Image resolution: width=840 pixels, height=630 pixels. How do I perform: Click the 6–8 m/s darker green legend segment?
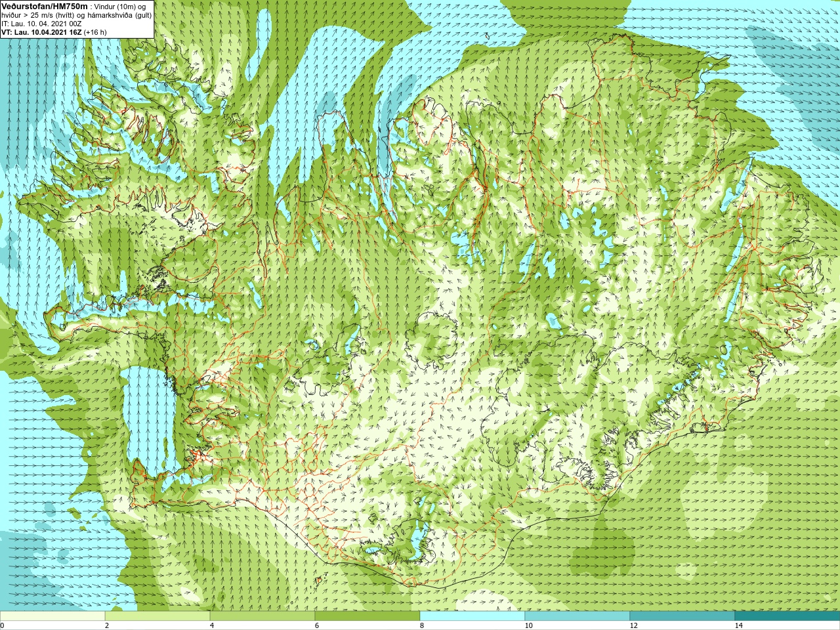(x=367, y=616)
